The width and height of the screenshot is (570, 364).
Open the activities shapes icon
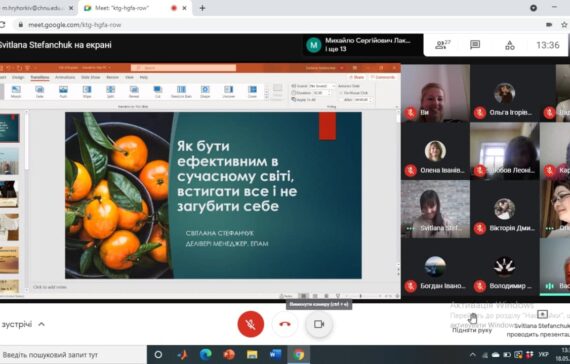coord(510,45)
